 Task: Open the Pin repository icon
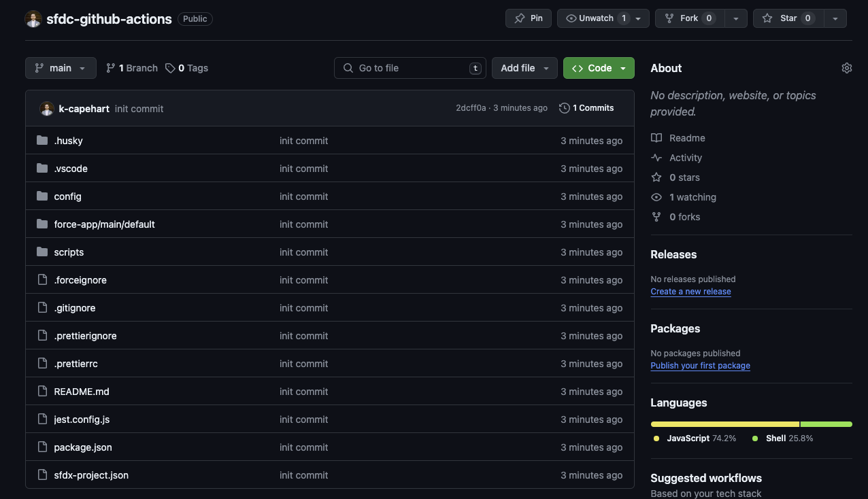coord(518,18)
